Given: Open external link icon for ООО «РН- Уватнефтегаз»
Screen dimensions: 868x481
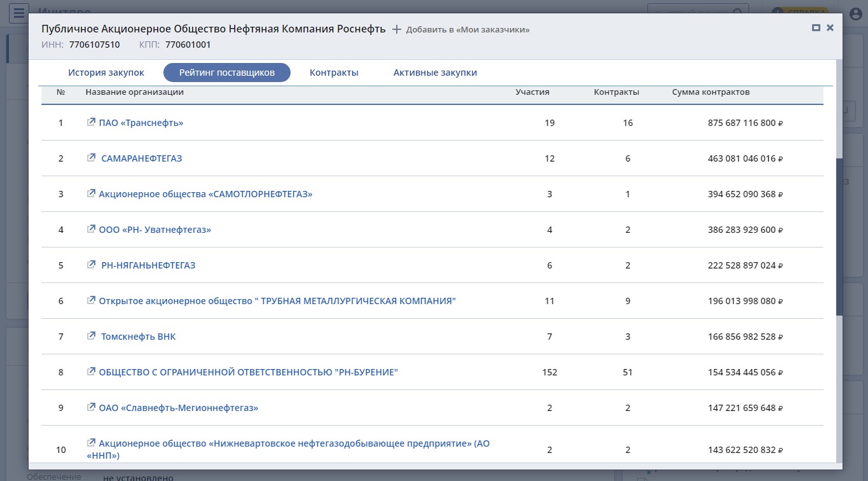Looking at the screenshot, I should pyautogui.click(x=91, y=229).
